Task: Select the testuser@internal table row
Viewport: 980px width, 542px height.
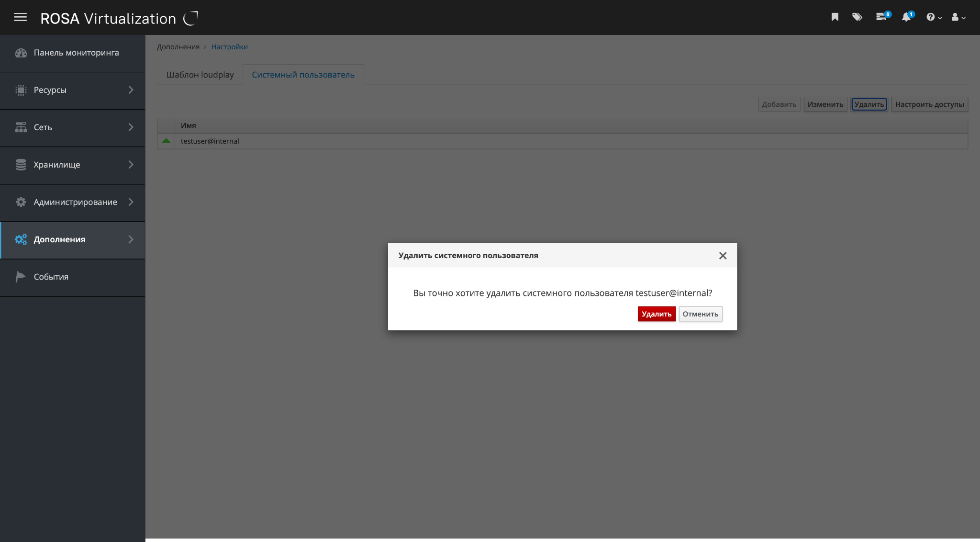Action: pyautogui.click(x=210, y=141)
